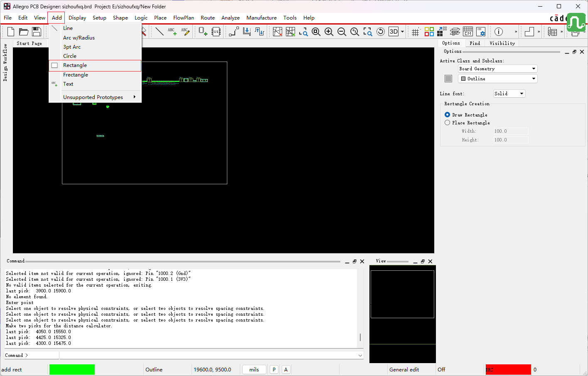This screenshot has width=588, height=376.
Task: Switch to the Find tab
Action: [x=475, y=43]
